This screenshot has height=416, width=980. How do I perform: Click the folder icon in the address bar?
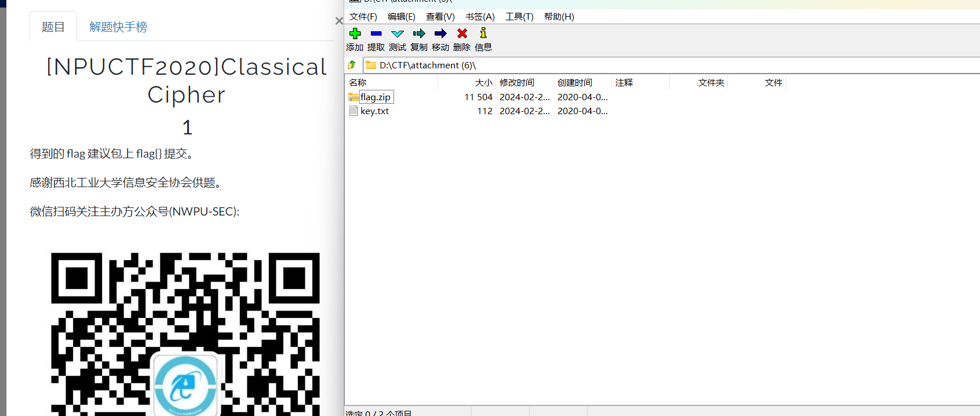tap(371, 65)
